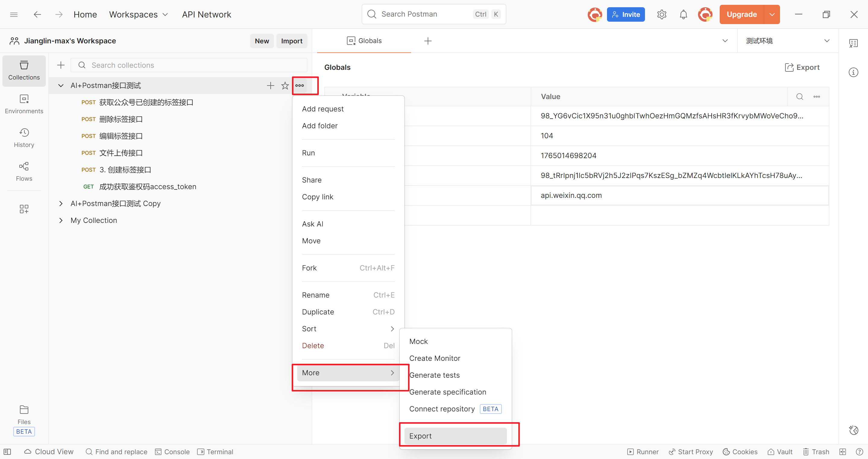Open the Terminal panel
868x459 pixels.
pos(215,452)
